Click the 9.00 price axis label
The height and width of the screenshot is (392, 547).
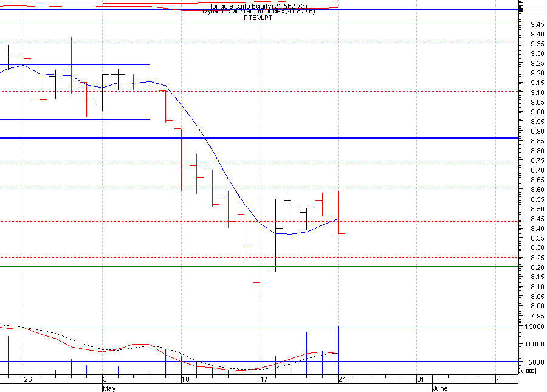pyautogui.click(x=537, y=112)
